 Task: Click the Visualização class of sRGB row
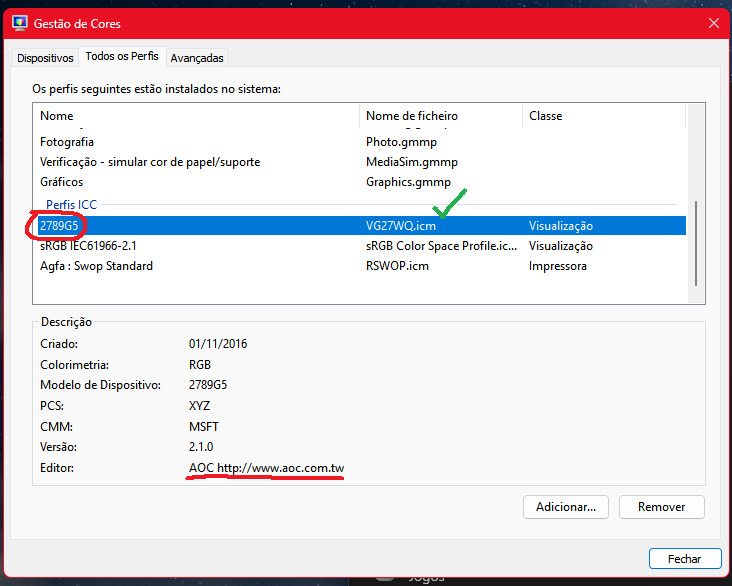click(561, 246)
